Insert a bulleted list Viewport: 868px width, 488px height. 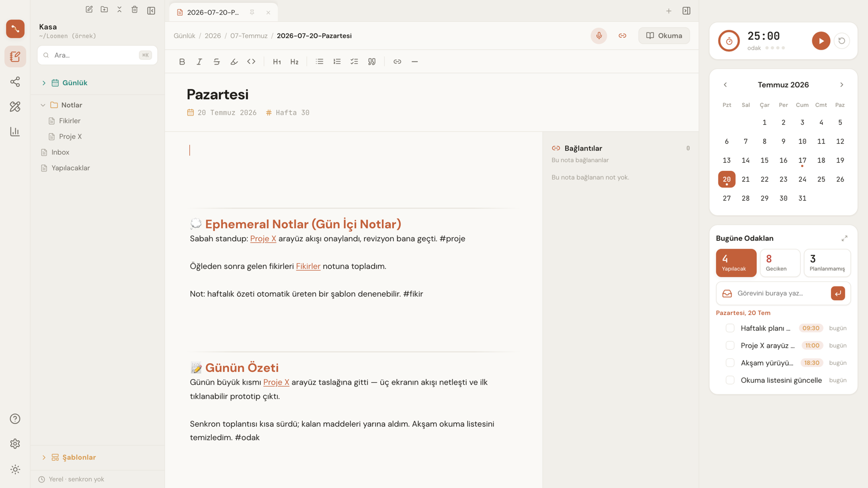320,62
